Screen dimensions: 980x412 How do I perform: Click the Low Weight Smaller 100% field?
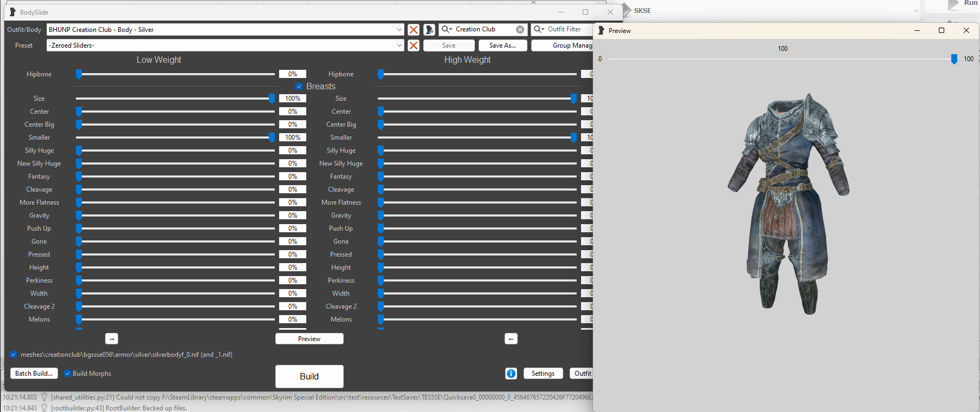[293, 138]
